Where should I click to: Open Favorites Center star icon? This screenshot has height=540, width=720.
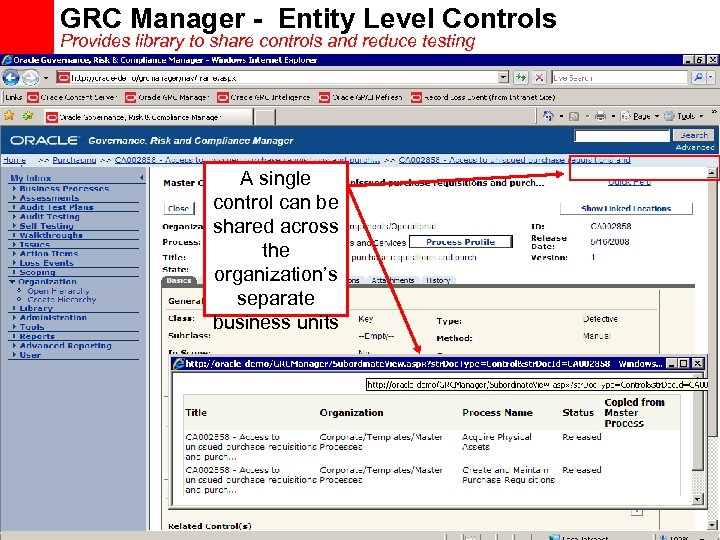coord(9,116)
